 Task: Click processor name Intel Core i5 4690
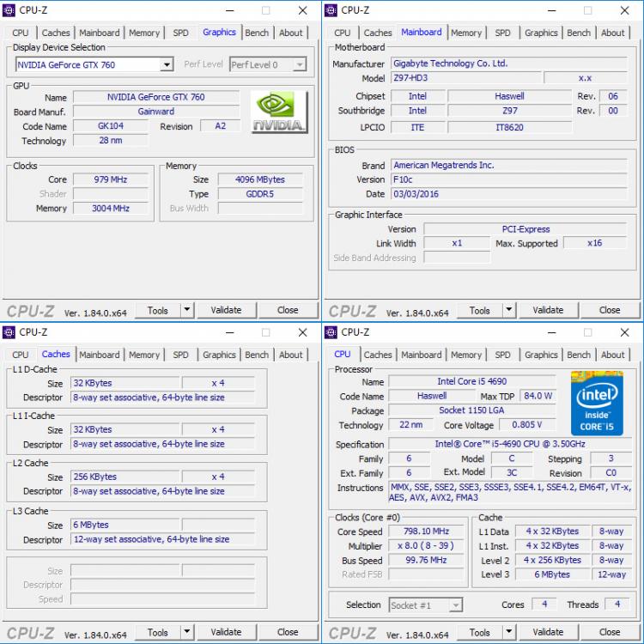pyautogui.click(x=472, y=381)
